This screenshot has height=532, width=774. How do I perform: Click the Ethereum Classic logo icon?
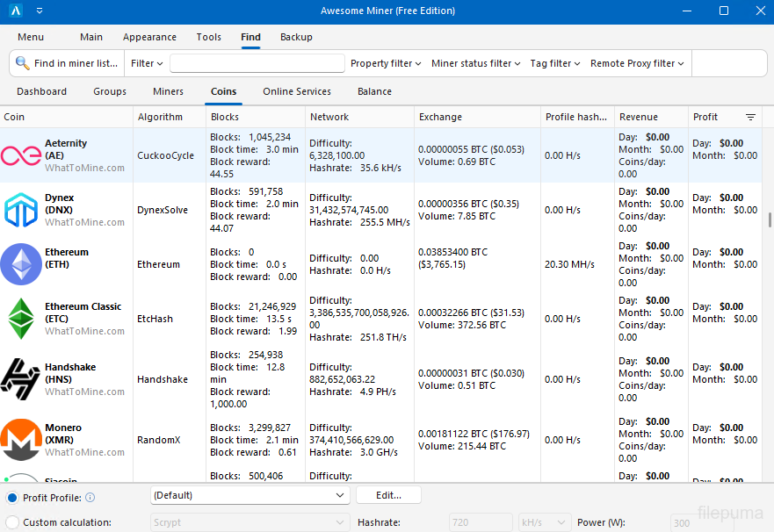click(21, 319)
